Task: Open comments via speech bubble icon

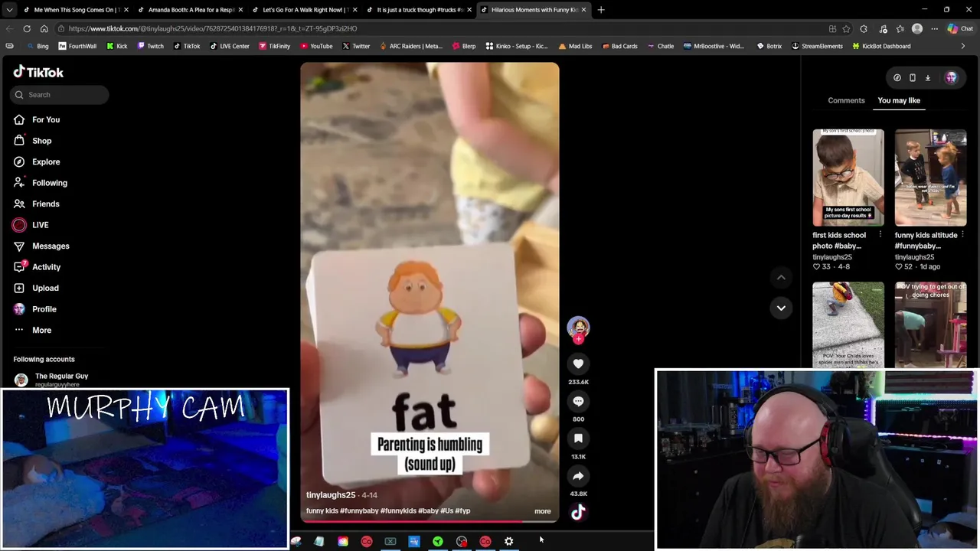Action: (x=578, y=402)
